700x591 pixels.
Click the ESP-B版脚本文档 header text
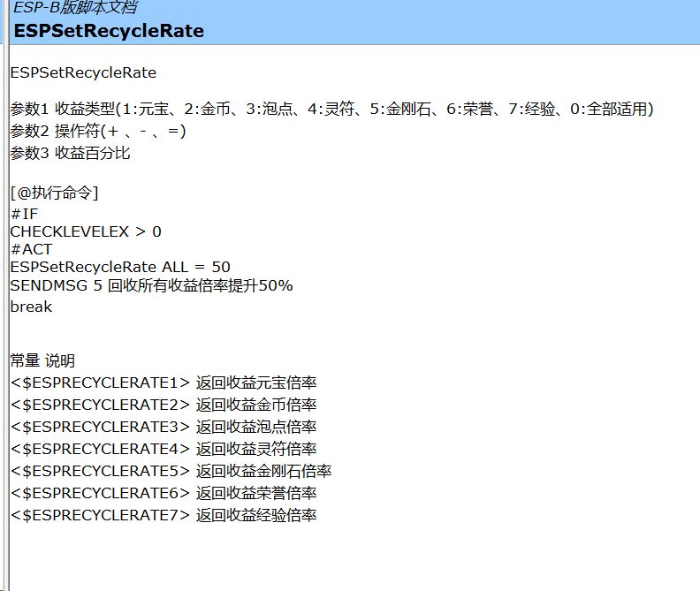(x=74, y=8)
